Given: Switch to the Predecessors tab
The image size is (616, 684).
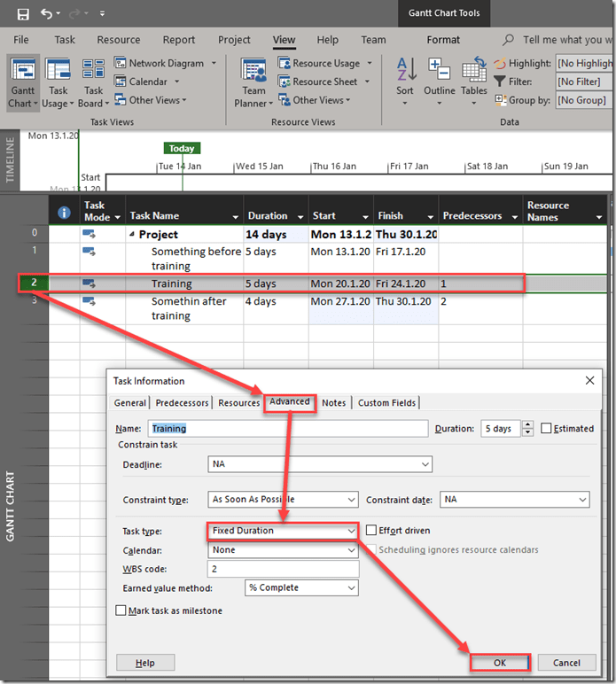Looking at the screenshot, I should (183, 402).
